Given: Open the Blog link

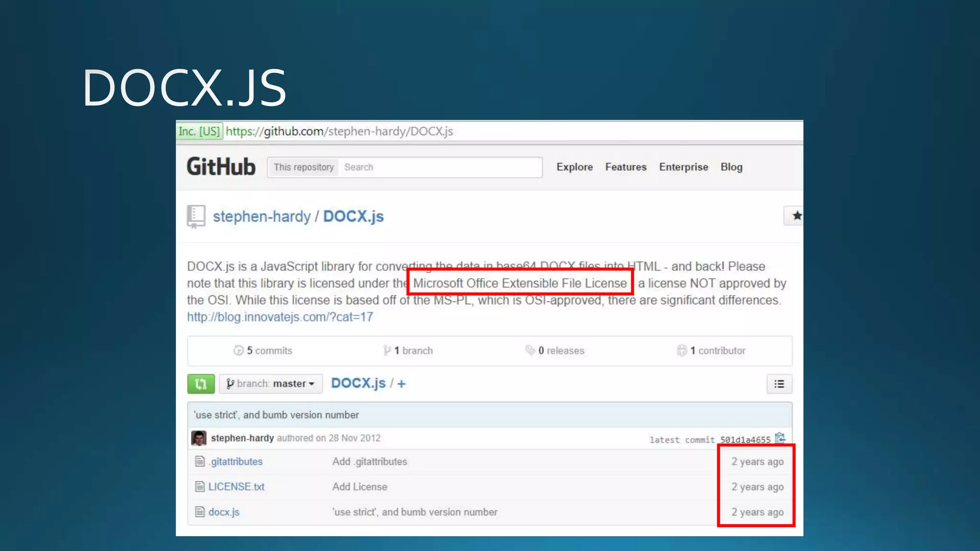Looking at the screenshot, I should point(731,167).
